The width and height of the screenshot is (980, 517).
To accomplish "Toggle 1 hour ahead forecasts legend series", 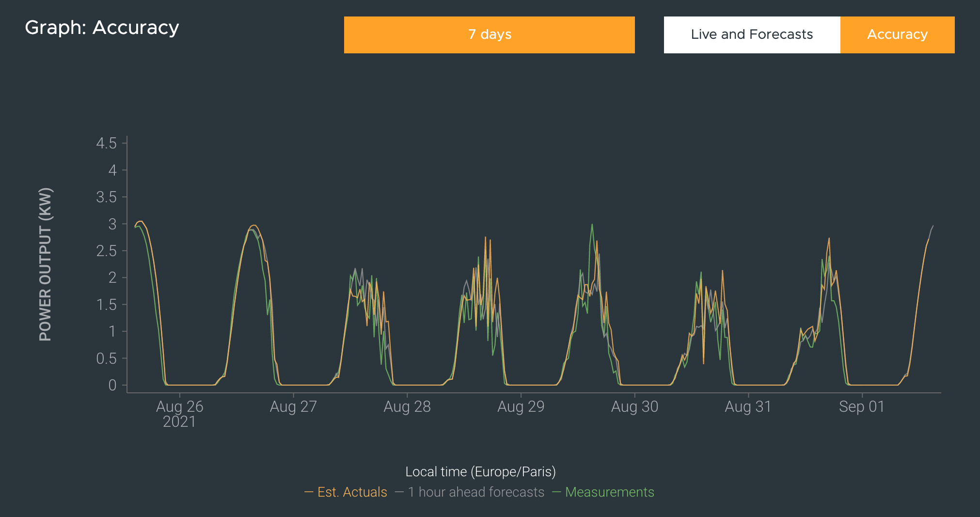I will [470, 492].
